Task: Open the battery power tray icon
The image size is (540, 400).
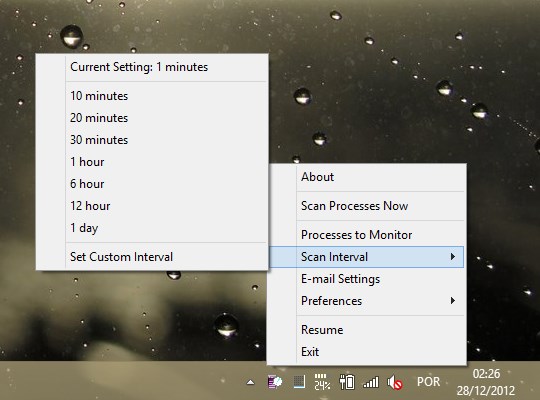Action: [347, 382]
